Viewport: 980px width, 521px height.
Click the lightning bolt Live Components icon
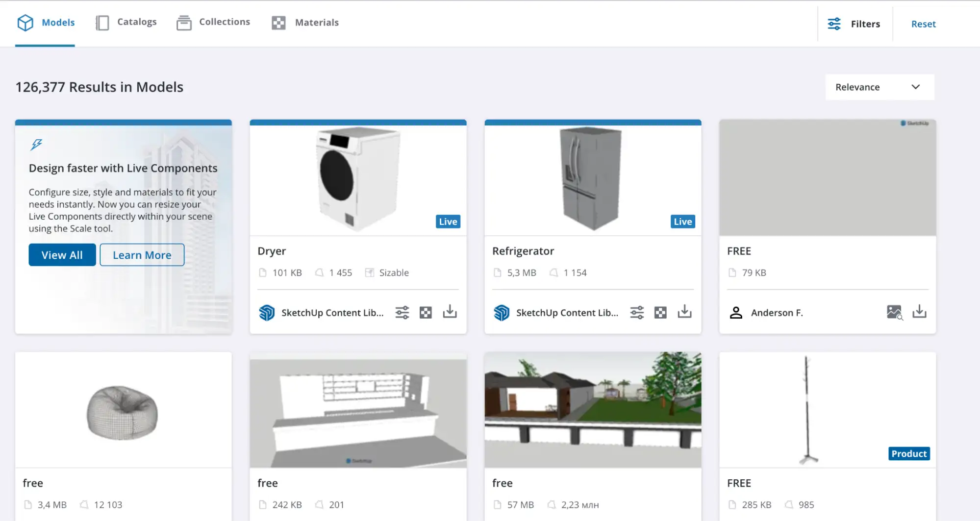(x=36, y=145)
